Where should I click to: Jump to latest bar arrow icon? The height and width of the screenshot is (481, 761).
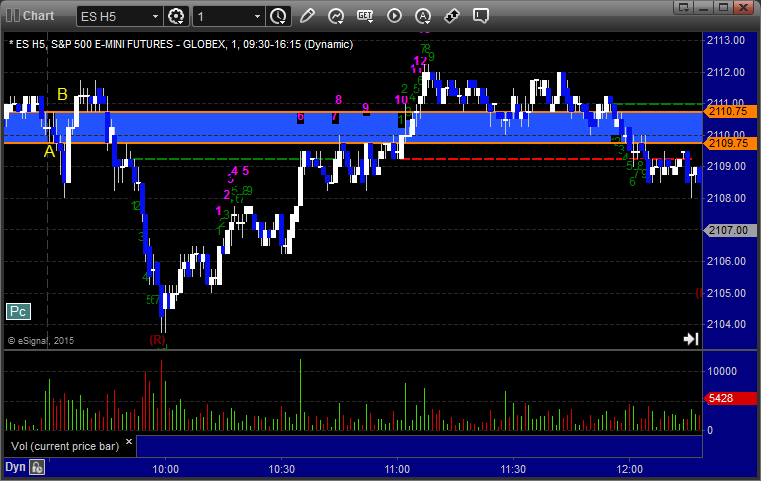pyautogui.click(x=691, y=339)
